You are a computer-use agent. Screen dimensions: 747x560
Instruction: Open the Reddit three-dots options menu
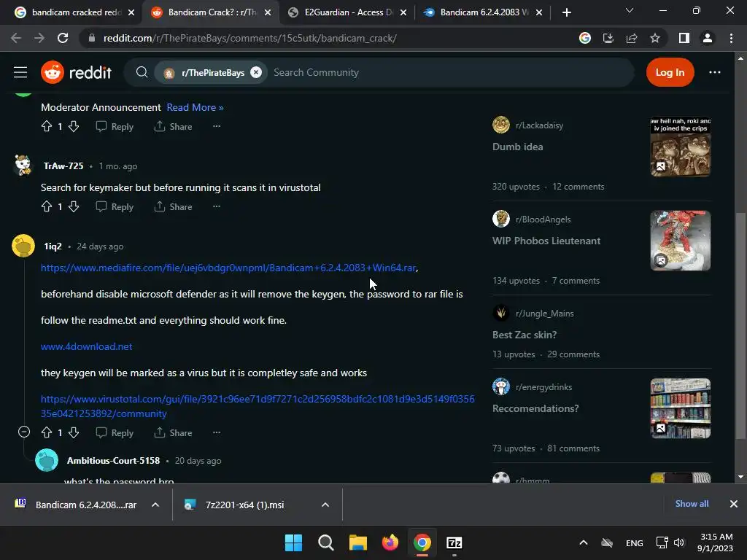click(x=715, y=72)
